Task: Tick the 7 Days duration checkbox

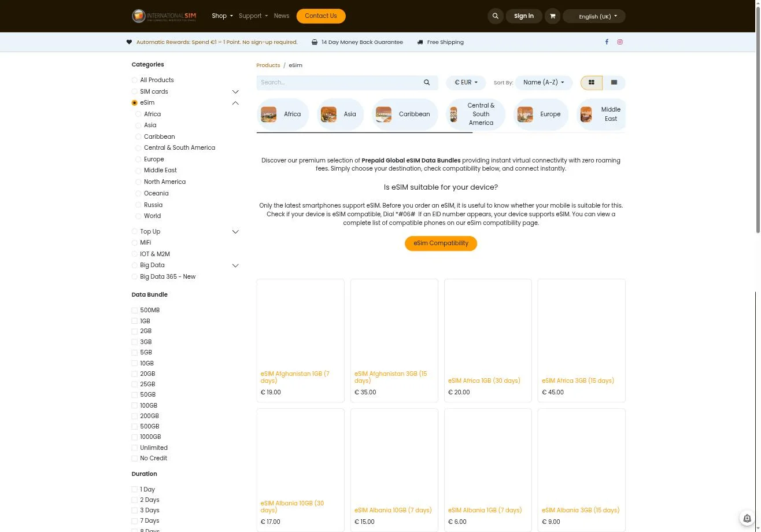Action: click(135, 522)
